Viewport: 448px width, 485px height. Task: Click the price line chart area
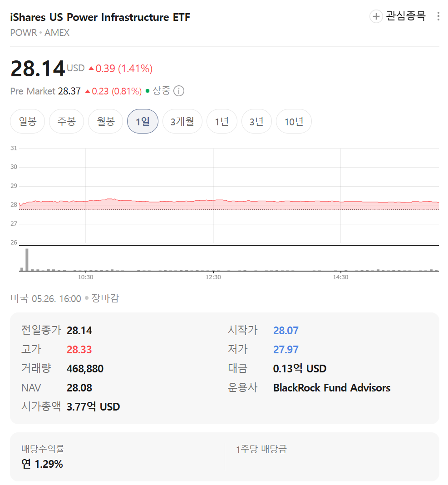pyautogui.click(x=229, y=196)
